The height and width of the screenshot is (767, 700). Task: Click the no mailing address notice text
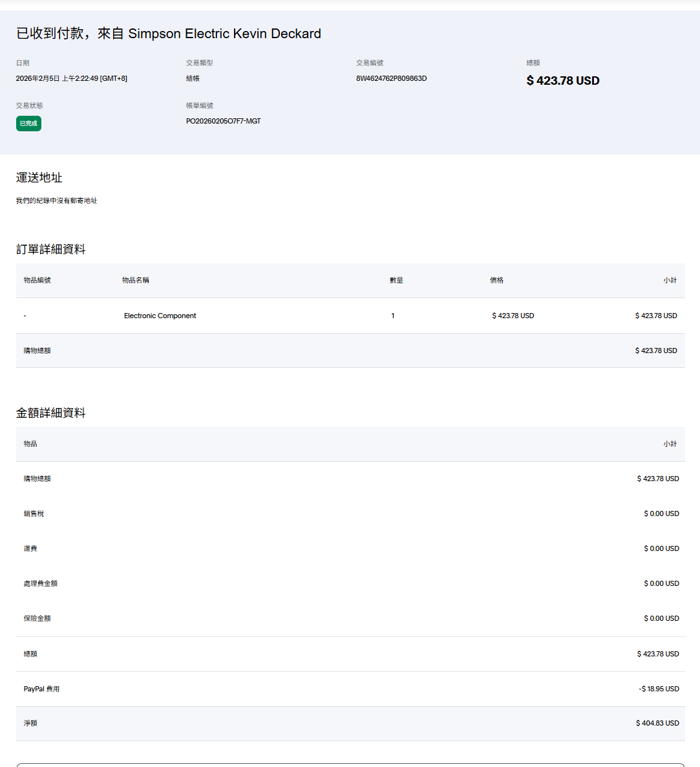[56, 201]
